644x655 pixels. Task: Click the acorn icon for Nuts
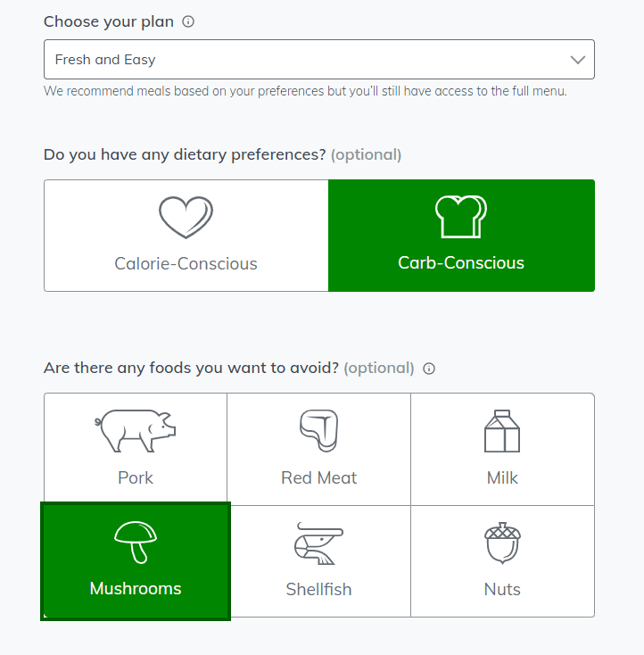[502, 543]
